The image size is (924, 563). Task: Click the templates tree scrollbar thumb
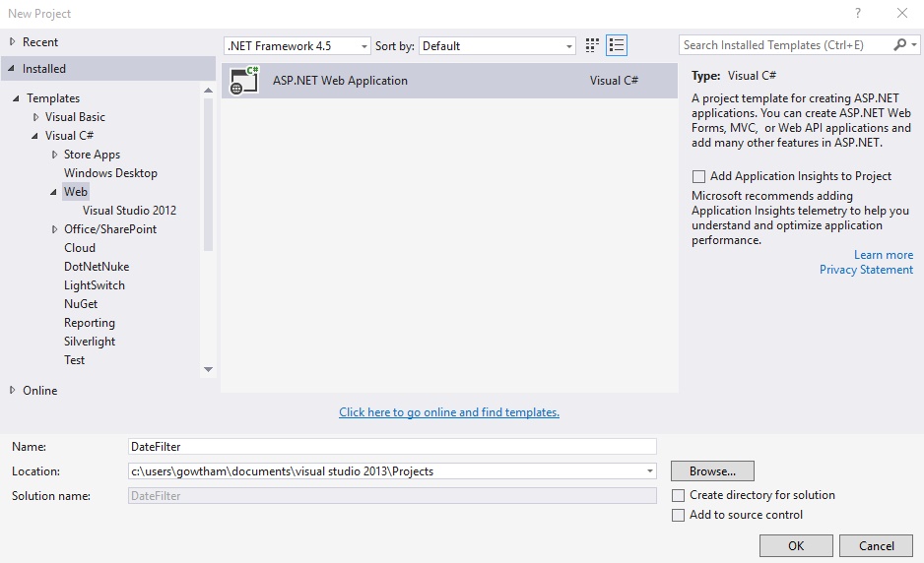208,175
